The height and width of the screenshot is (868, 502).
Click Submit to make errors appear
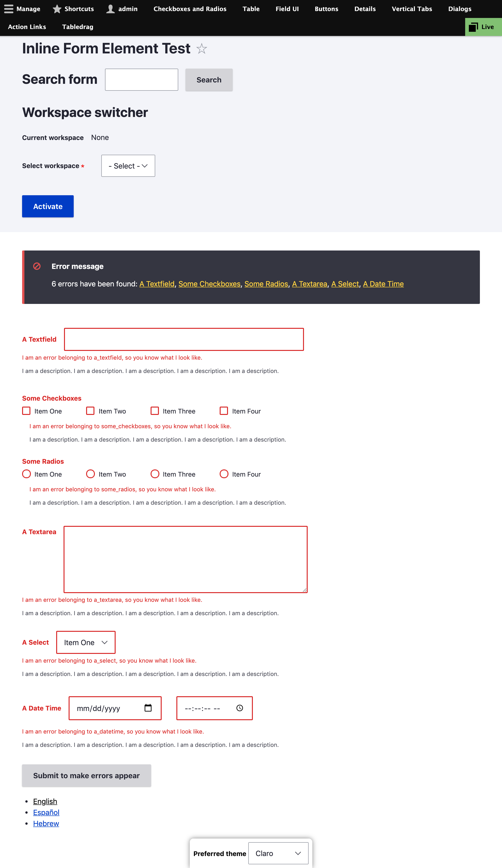point(86,775)
